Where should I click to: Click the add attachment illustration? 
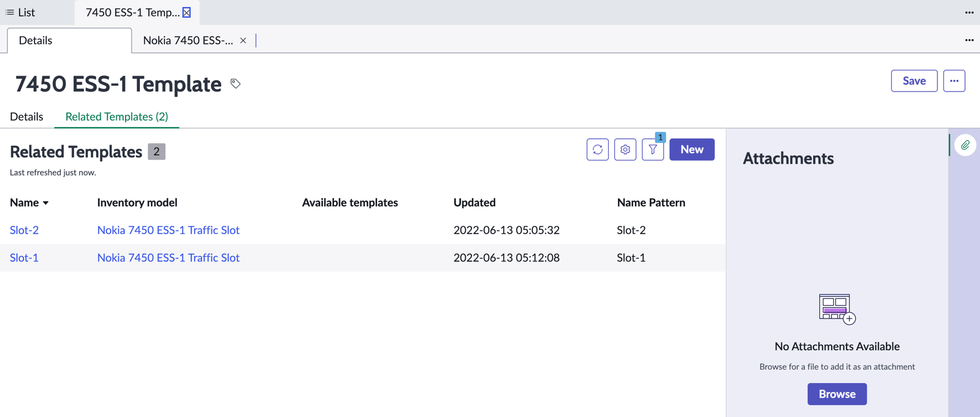[837, 309]
